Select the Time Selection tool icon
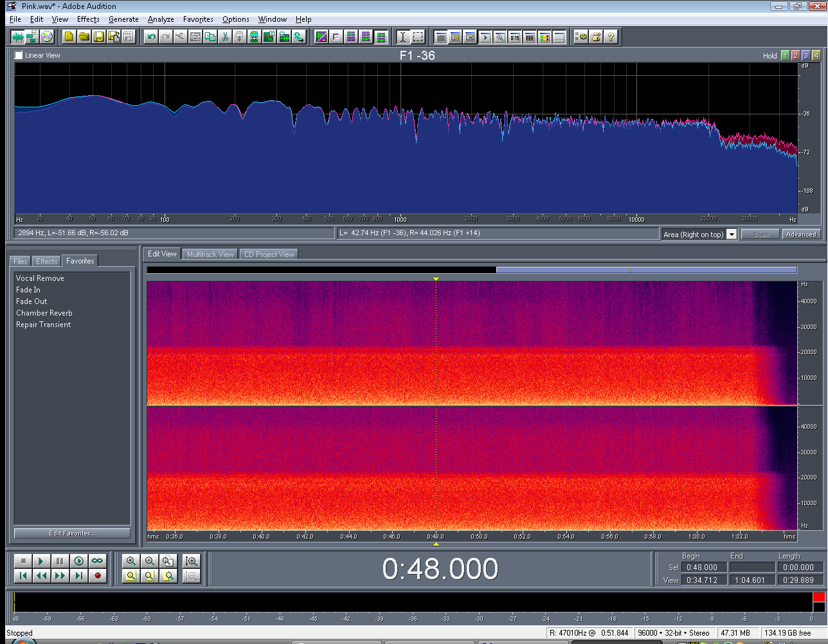 pyautogui.click(x=402, y=37)
